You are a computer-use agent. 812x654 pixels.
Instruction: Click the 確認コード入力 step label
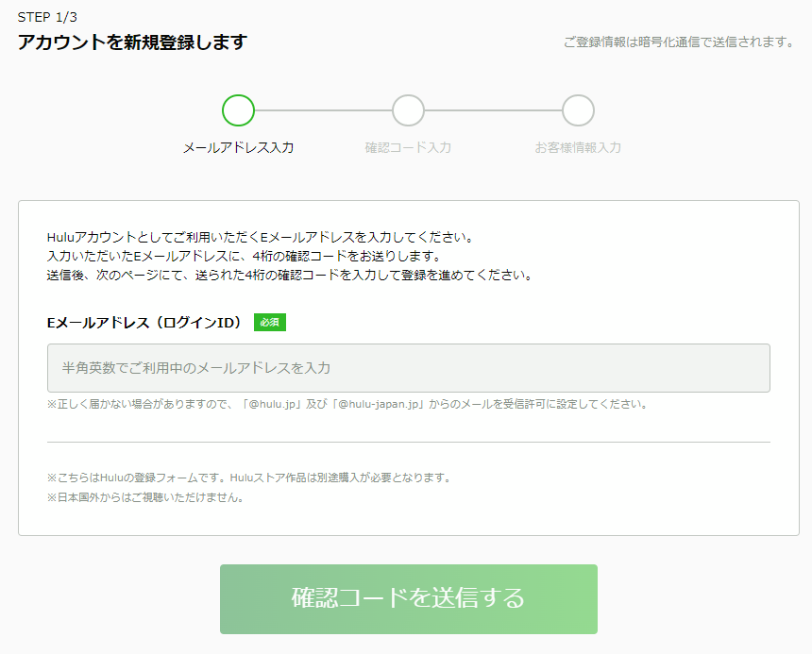(408, 147)
